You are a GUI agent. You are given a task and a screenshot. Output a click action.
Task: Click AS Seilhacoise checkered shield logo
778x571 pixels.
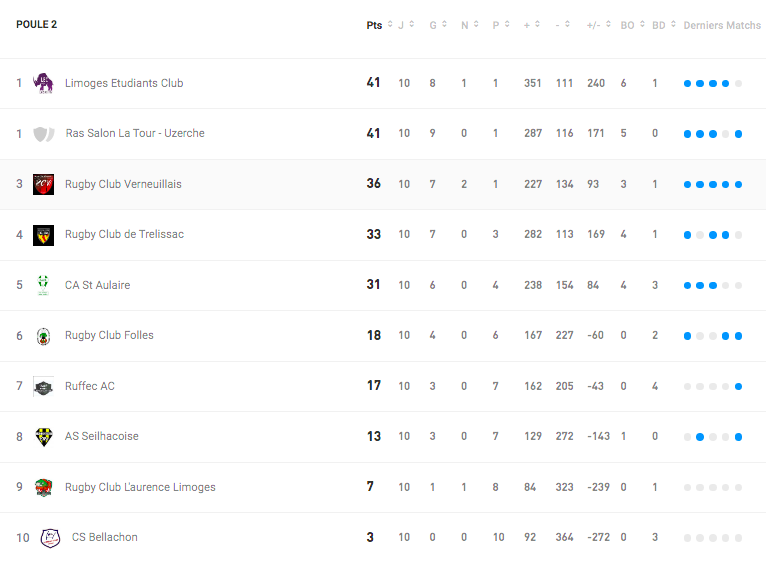click(44, 437)
